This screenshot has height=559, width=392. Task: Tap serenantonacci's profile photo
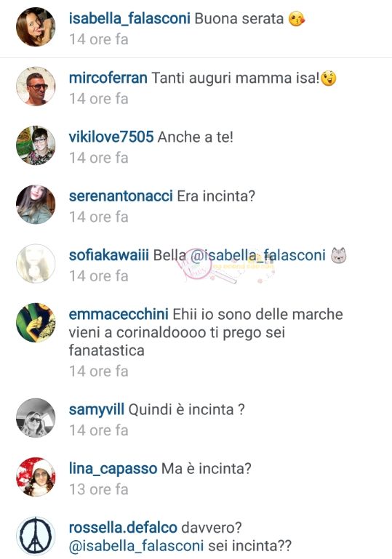(36, 204)
